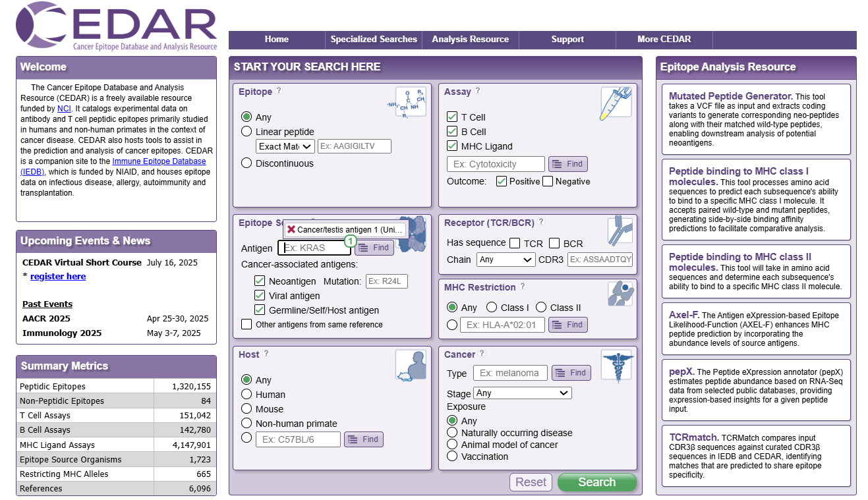This screenshot has height=500, width=868.
Task: Click the Assay pipette icon
Action: [x=616, y=103]
